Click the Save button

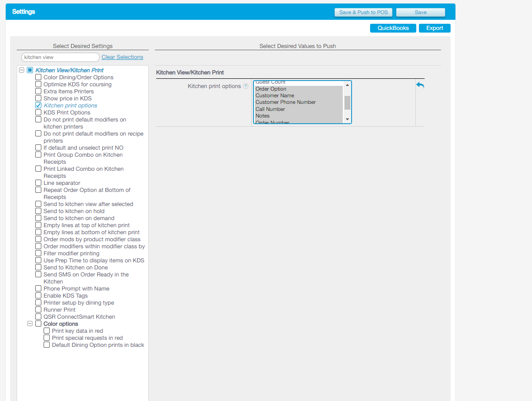click(x=421, y=12)
